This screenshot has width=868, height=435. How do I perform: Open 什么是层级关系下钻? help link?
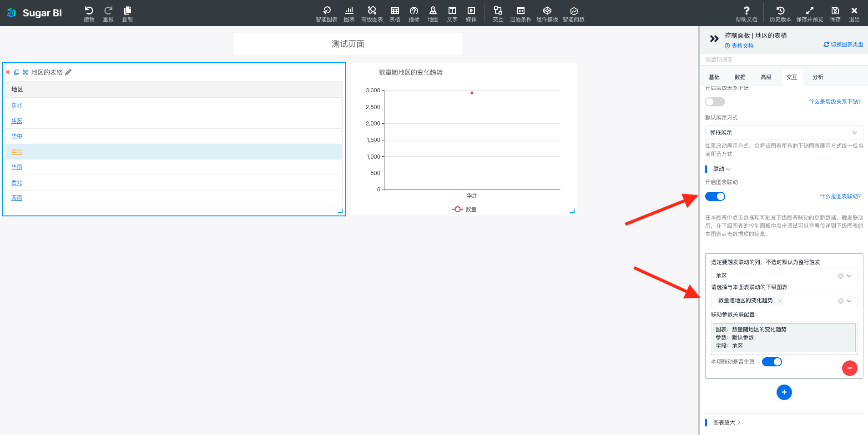[835, 102]
